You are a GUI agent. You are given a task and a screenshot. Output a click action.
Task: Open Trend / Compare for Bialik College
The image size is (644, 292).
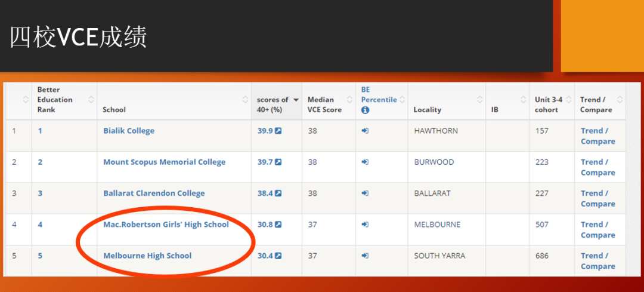pos(597,136)
